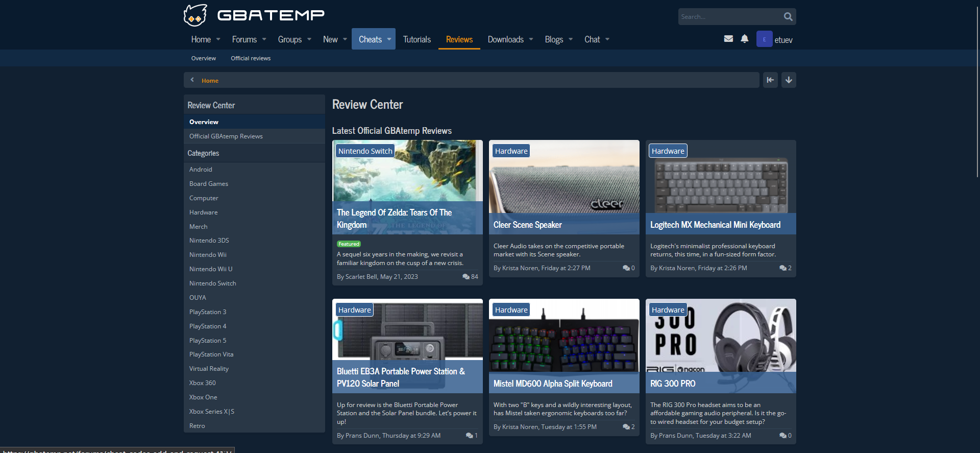The width and height of the screenshot is (980, 453).
Task: Open the Nintendo Wii U category
Action: coord(211,269)
